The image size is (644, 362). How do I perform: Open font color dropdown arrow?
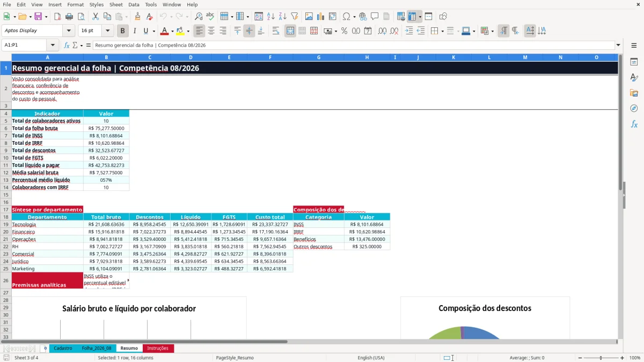point(173,31)
